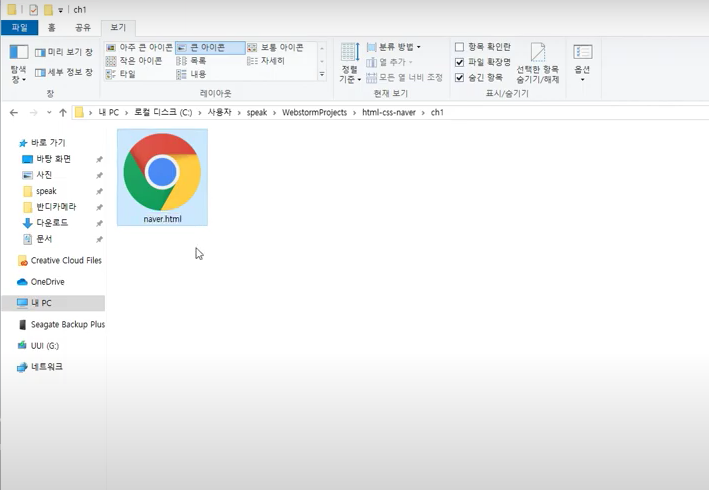This screenshot has height=490, width=709.
Task: Click pin icon next to 다운로드
Action: pyautogui.click(x=99, y=223)
